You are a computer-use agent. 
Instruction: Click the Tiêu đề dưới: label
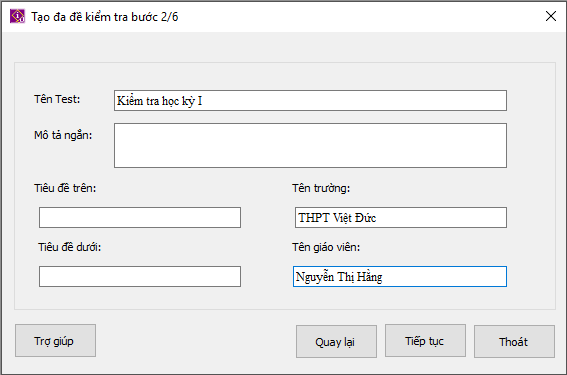(69, 247)
